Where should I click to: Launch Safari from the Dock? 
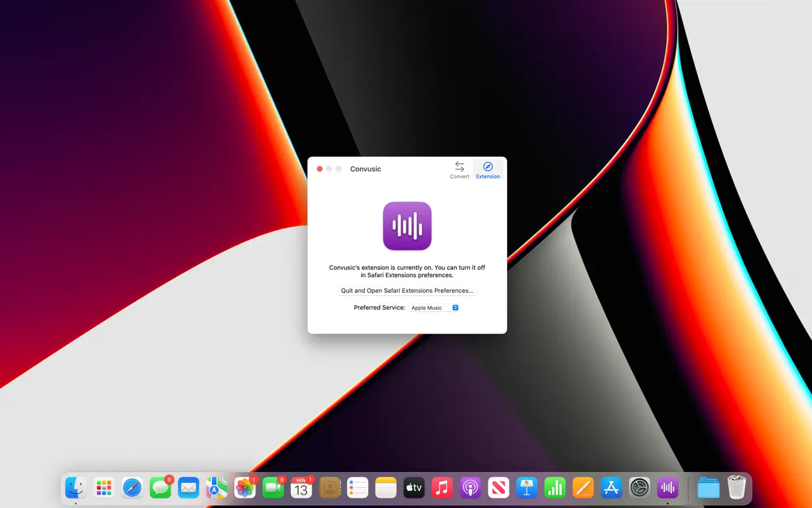pyautogui.click(x=132, y=488)
